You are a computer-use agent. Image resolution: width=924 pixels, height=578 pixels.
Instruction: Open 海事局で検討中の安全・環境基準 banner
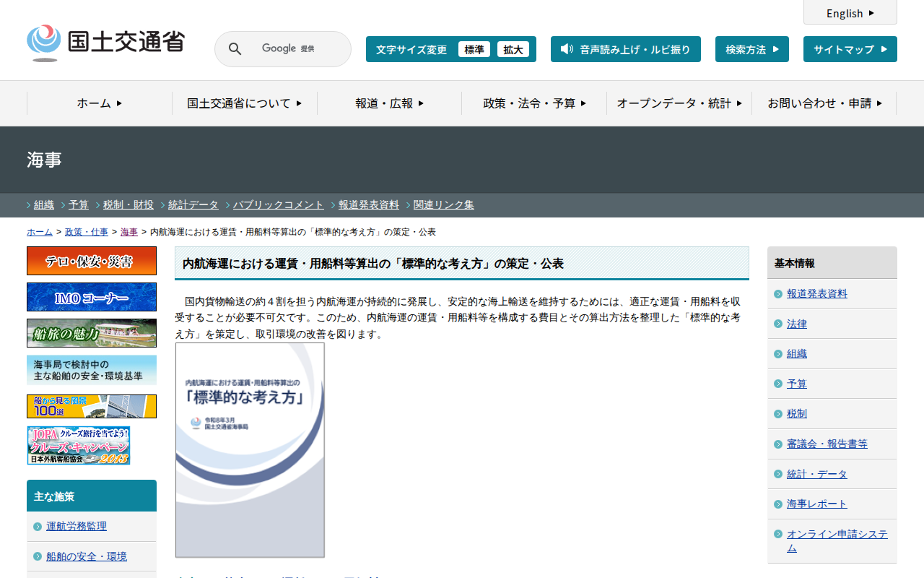[92, 371]
